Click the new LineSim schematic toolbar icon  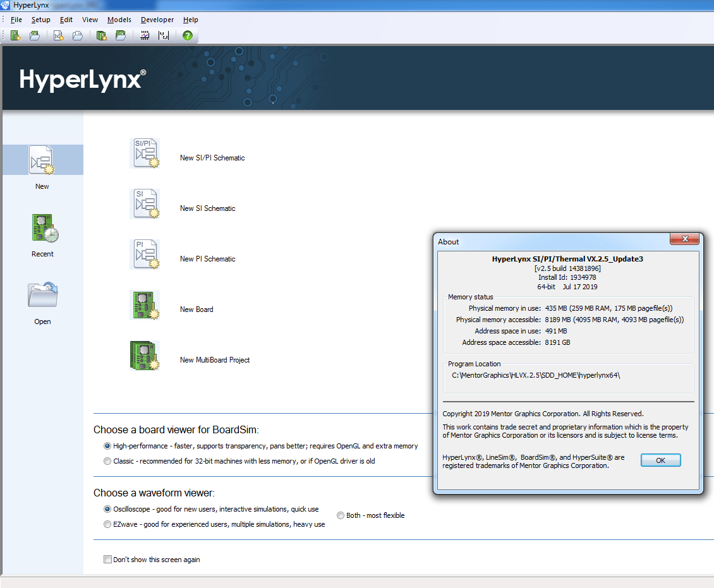tap(58, 35)
